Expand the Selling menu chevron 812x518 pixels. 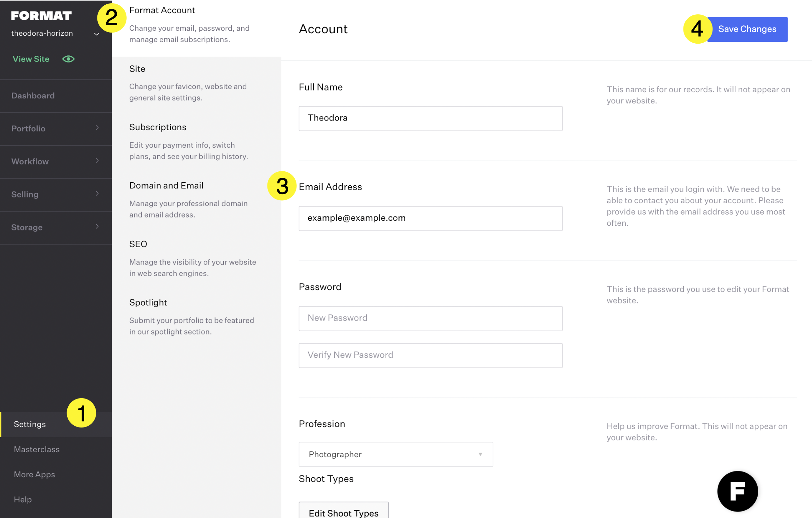click(97, 194)
